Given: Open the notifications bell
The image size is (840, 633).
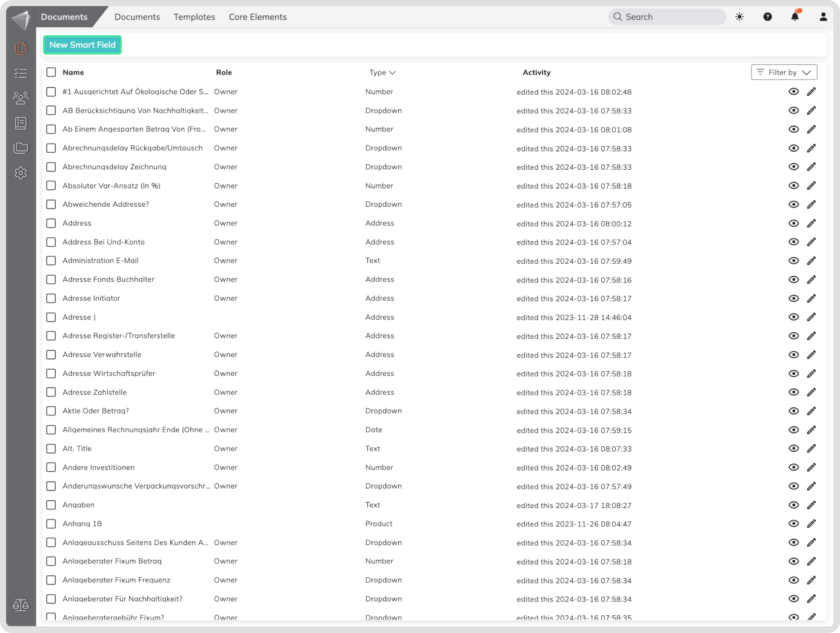Looking at the screenshot, I should pos(795,17).
